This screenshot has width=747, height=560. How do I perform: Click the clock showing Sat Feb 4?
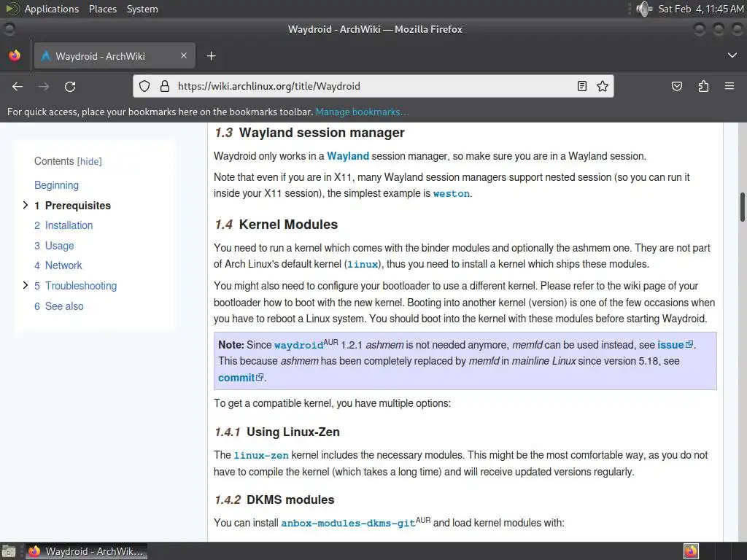point(701,9)
